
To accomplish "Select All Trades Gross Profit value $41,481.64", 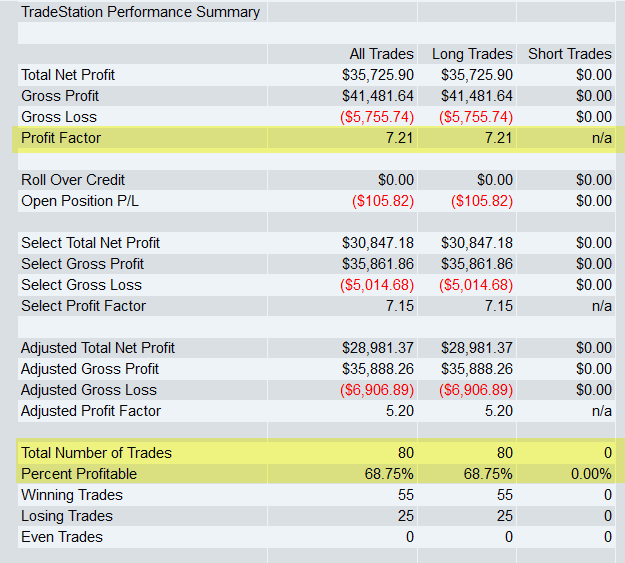I will (378, 96).
